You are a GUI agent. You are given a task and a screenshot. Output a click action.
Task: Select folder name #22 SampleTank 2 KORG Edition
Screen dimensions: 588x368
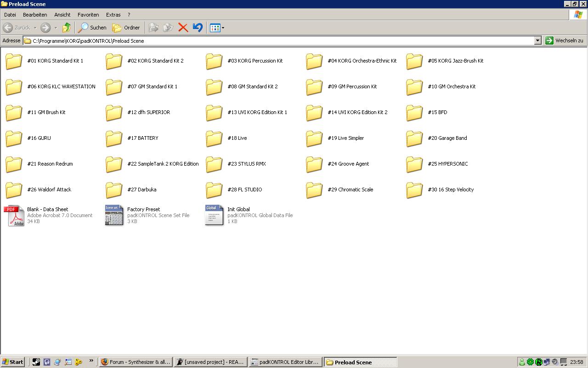coord(163,164)
